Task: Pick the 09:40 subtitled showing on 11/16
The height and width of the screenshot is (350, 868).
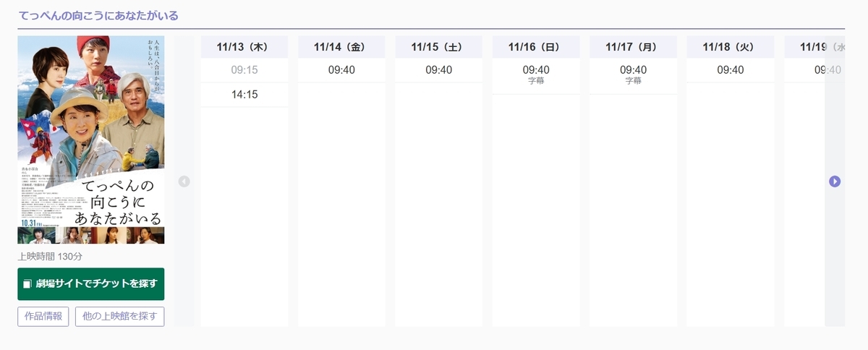Action: coord(536,75)
